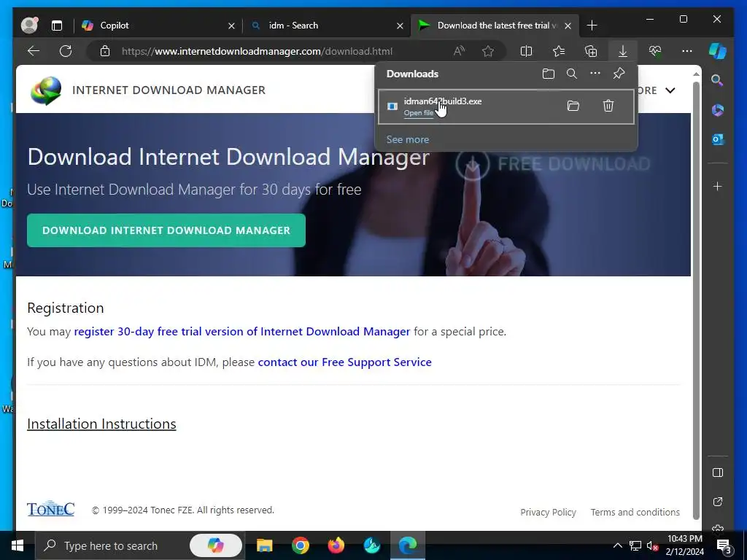Screen dimensions: 747x560
Task: Click Open file link under idman642build3.exe
Action: (418, 113)
